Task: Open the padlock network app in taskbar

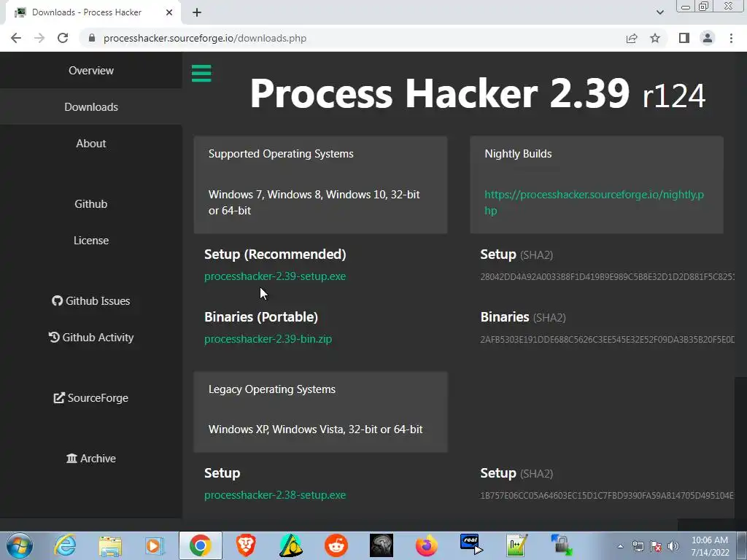Action: pos(562,545)
